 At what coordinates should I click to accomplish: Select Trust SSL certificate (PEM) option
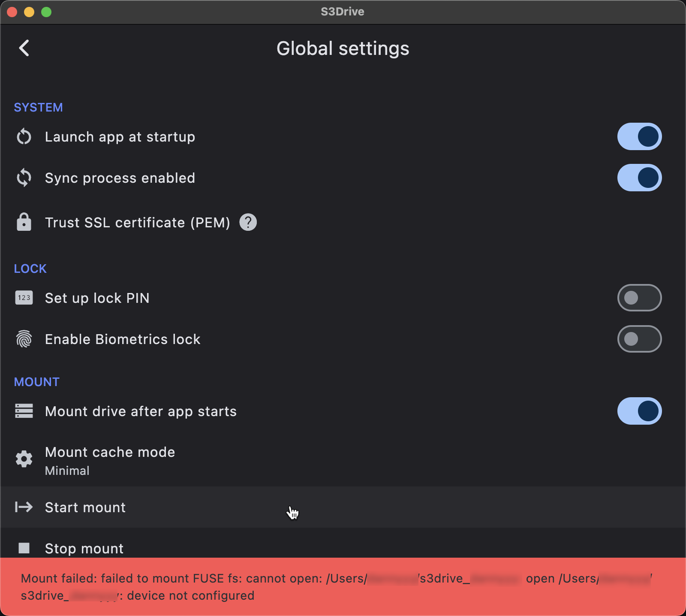pos(137,223)
